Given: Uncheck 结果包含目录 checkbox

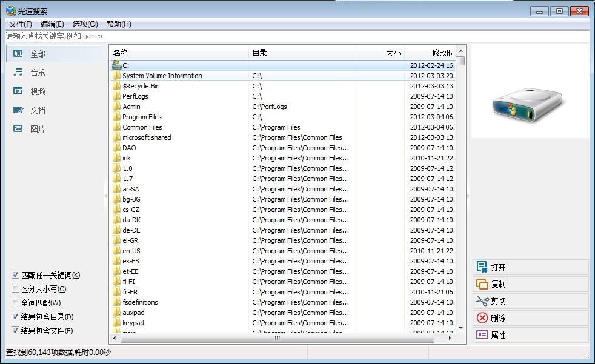Looking at the screenshot, I should [16, 317].
